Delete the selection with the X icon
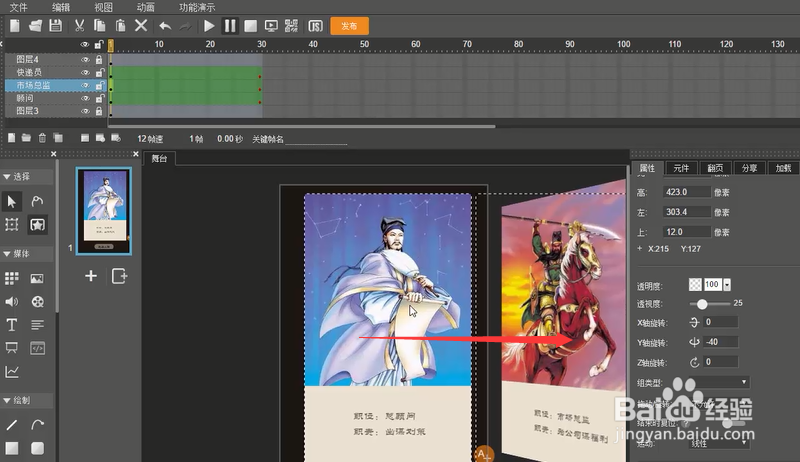Viewport: 800px width, 462px height. coord(141,25)
